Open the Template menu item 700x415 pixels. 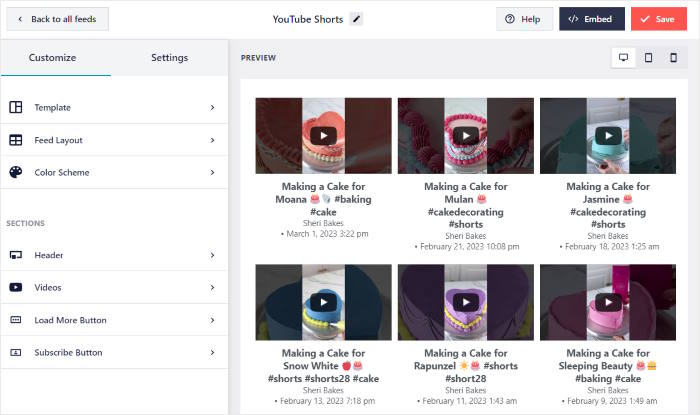point(114,108)
